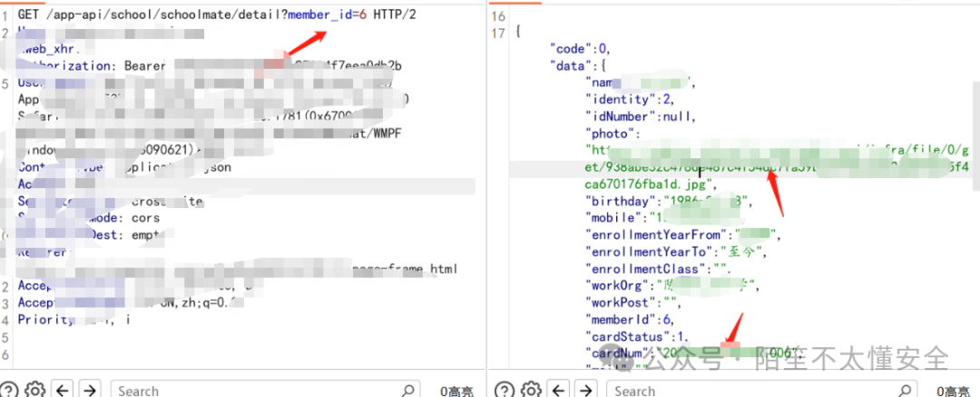Click the GET /app-api/school/schoolmate/detail request line
The height and width of the screenshot is (397, 980).
point(217,15)
